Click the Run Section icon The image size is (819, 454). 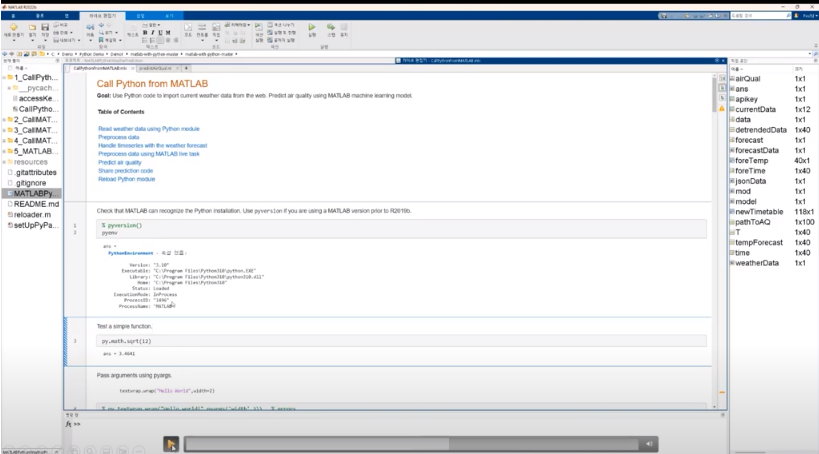(x=259, y=28)
